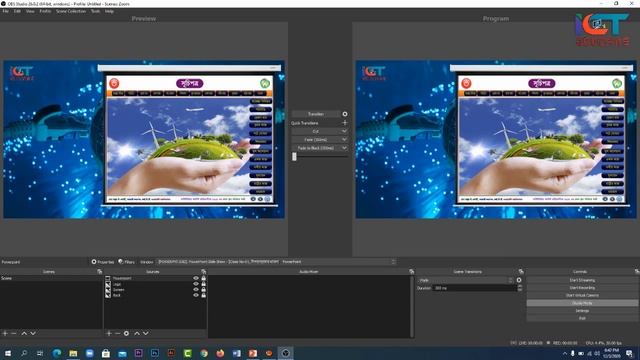Open the scene transition properties gear next to Fade
Screen dimensions: 640x360
tap(519, 280)
